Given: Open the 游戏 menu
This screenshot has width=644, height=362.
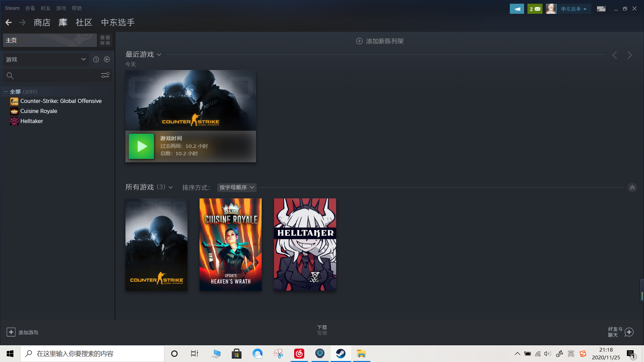Looking at the screenshot, I should [61, 8].
